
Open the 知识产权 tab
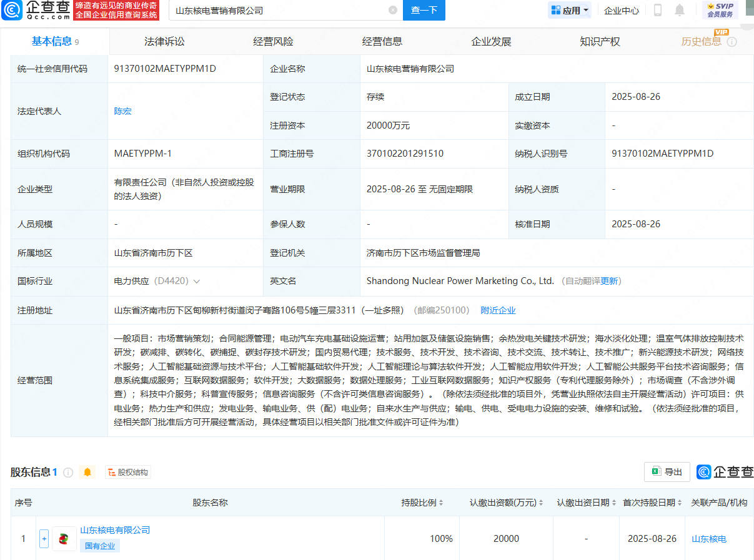[600, 42]
